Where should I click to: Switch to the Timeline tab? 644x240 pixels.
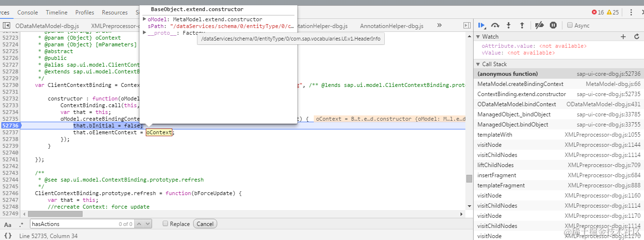pos(56,13)
